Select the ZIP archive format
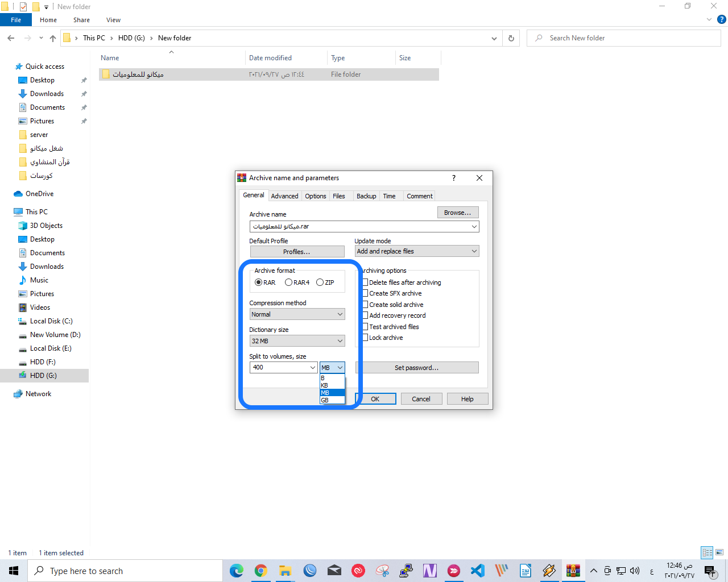This screenshot has height=582, width=728. click(320, 282)
